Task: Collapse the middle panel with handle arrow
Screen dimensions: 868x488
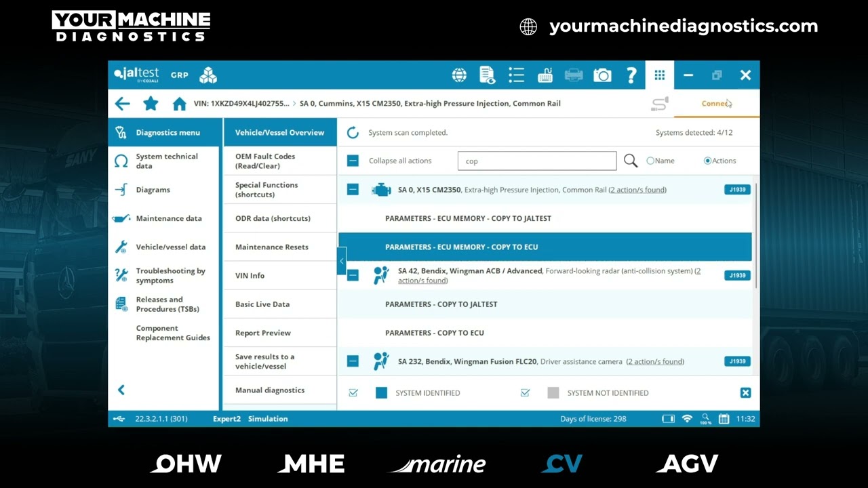Action: pyautogui.click(x=342, y=261)
